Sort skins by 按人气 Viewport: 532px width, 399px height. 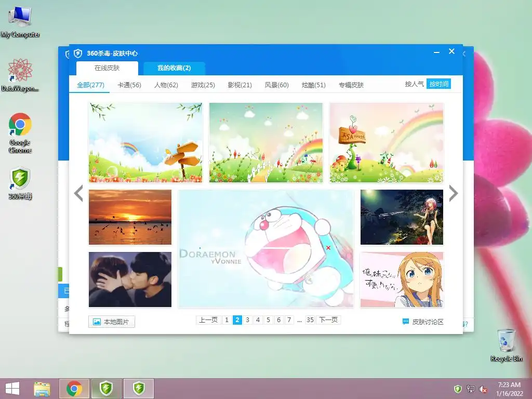click(415, 84)
